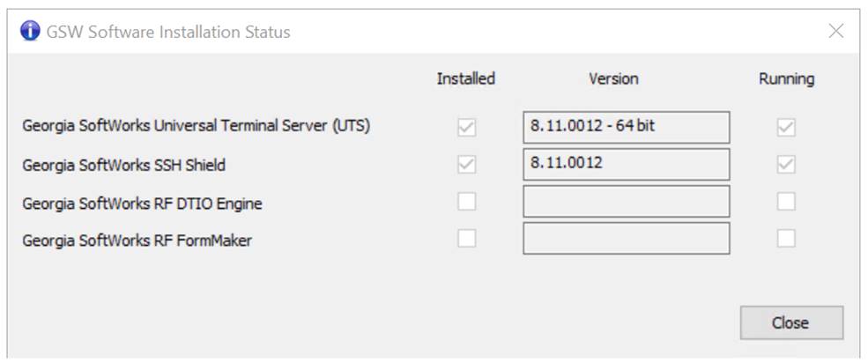Toggle Running checkbox for Universal Terminal Server

click(786, 128)
